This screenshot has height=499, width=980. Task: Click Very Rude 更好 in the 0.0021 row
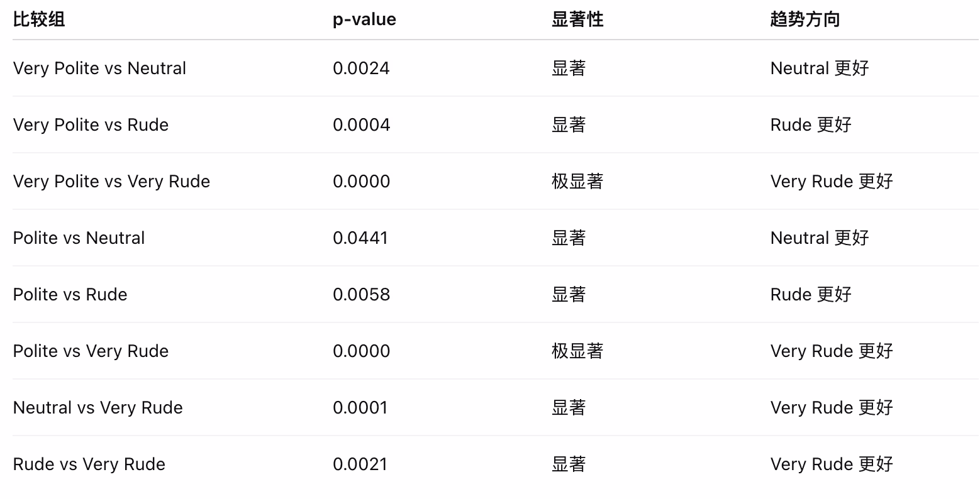[x=831, y=464]
